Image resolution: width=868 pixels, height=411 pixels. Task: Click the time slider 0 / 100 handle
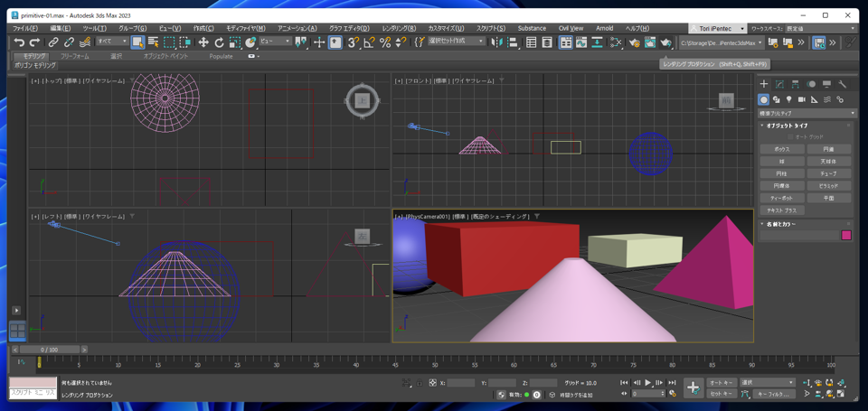click(x=50, y=350)
